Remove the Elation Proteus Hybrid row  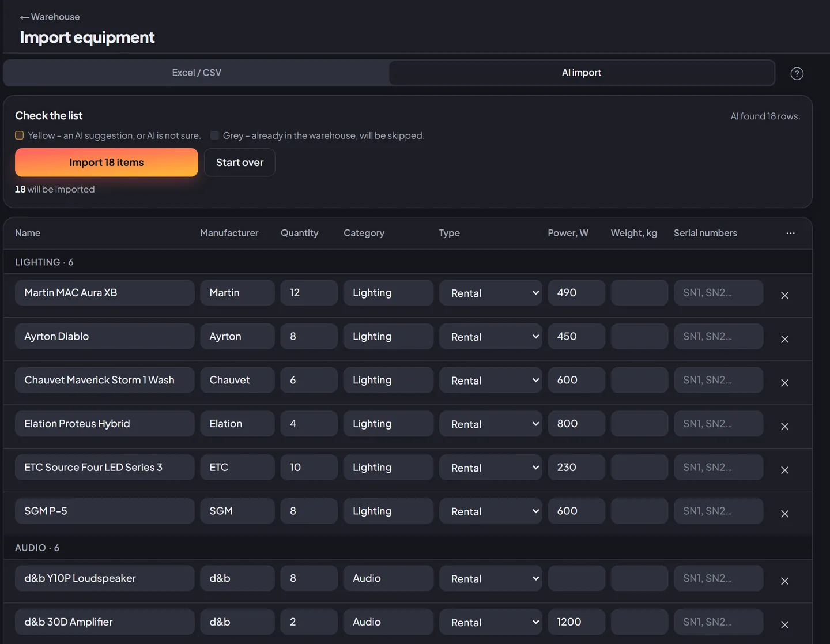click(x=784, y=427)
